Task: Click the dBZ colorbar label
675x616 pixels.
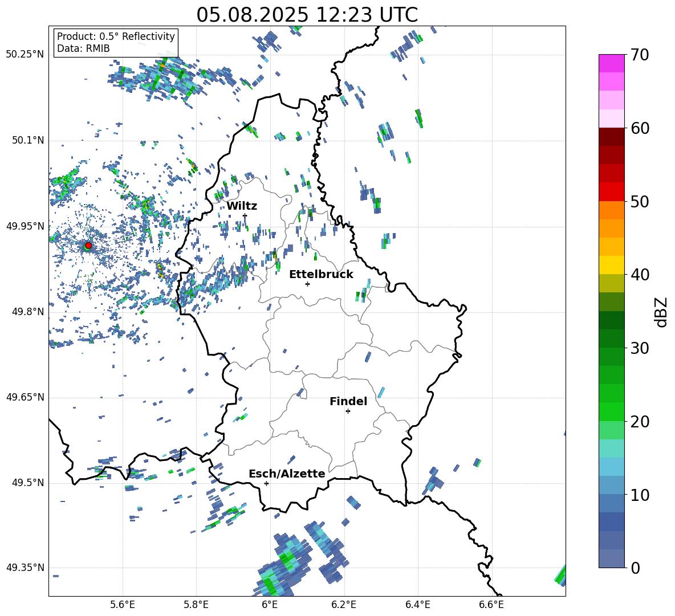Action: point(662,312)
